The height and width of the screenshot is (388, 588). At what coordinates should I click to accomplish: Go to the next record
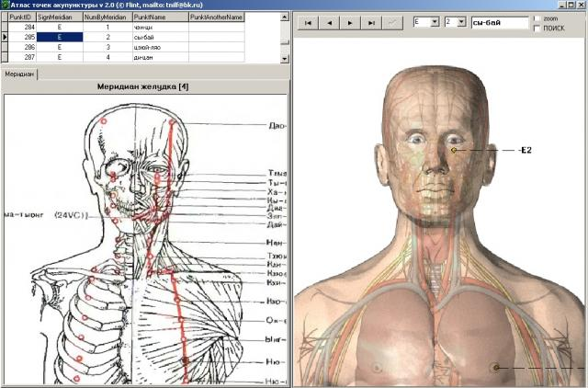point(350,22)
